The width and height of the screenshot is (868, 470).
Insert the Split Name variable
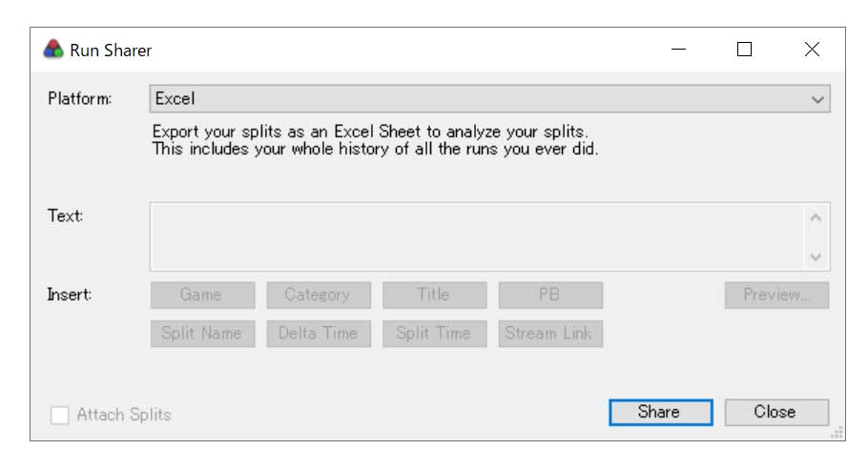pos(202,334)
